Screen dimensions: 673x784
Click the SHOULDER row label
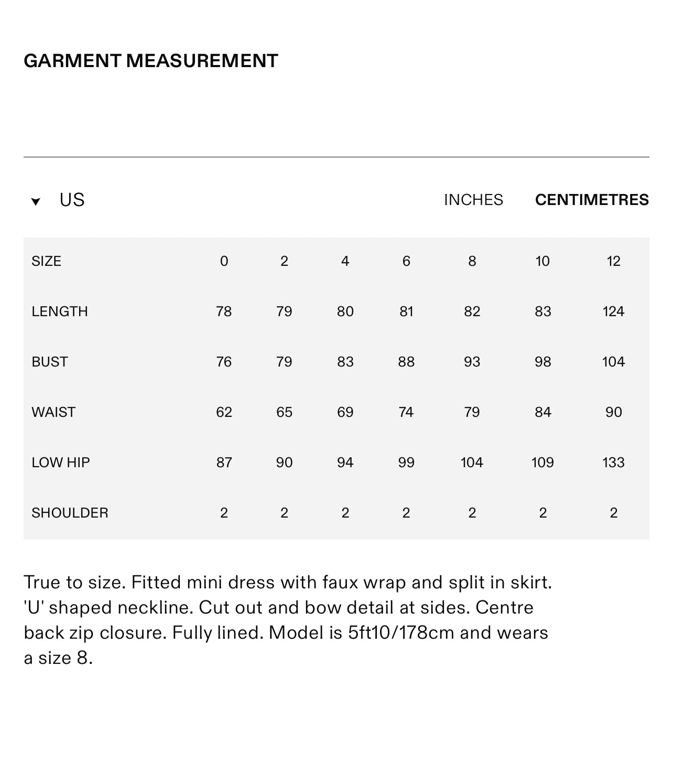click(70, 513)
